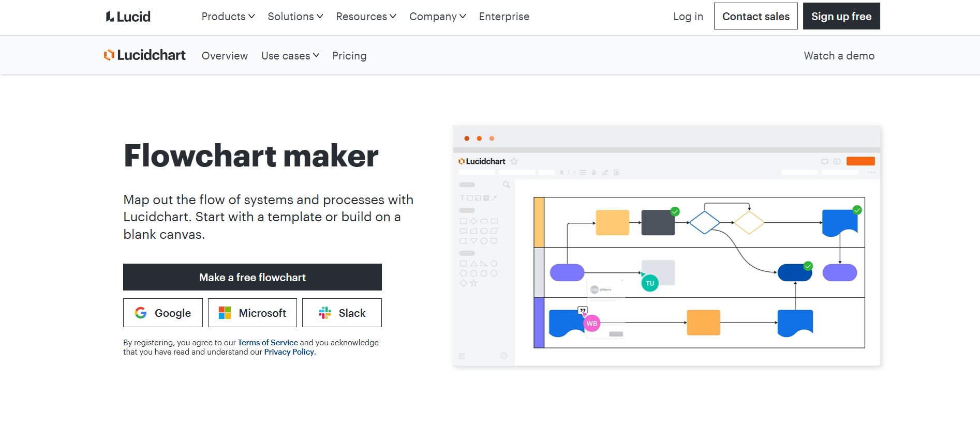Click the Sign up free button
The width and height of the screenshot is (980, 443).
841,16
